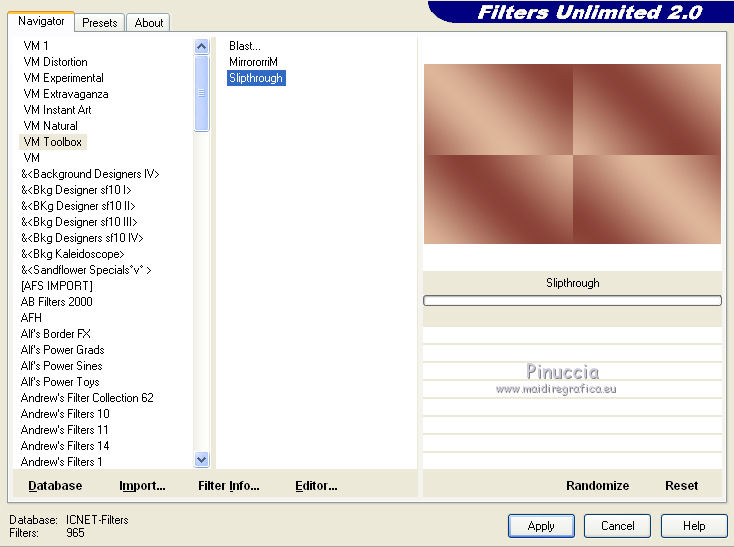Select &<Sandflower Specials°v°> category
Image resolution: width=734 pixels, height=547 pixels.
click(x=86, y=270)
